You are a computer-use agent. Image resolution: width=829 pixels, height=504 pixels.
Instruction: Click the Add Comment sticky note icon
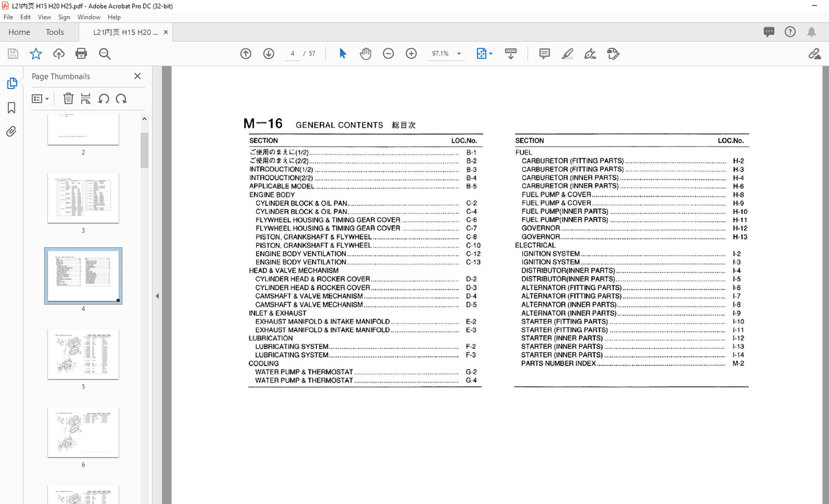click(544, 53)
